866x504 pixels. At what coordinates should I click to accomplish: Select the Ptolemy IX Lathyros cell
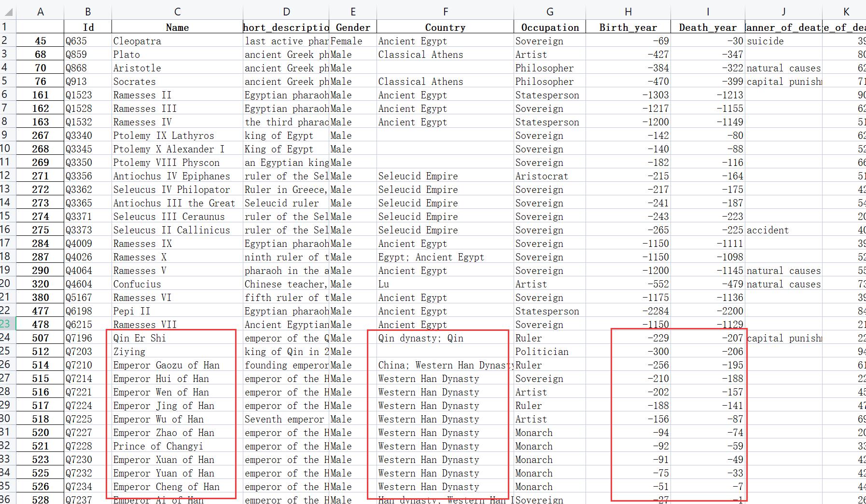[x=177, y=136]
